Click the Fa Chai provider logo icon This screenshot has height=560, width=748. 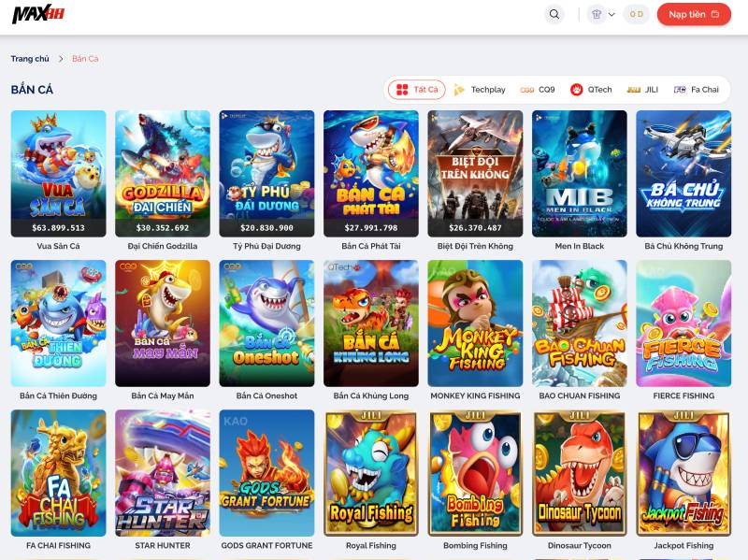coord(680,90)
